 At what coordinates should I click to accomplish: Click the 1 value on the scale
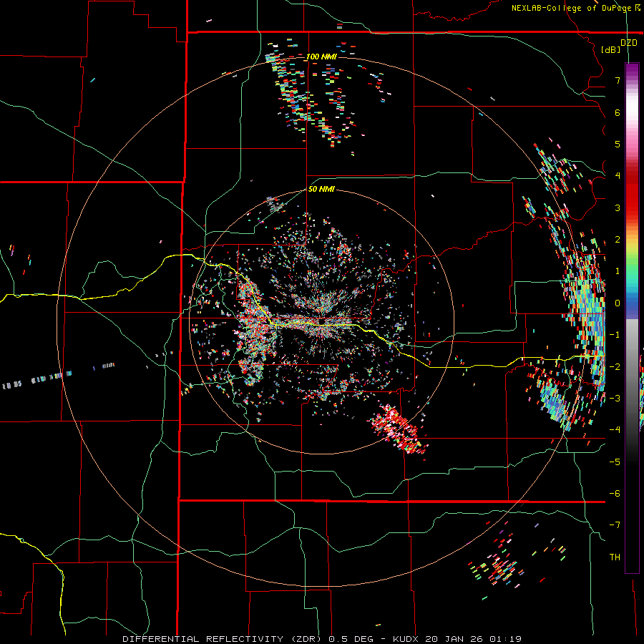618,271
